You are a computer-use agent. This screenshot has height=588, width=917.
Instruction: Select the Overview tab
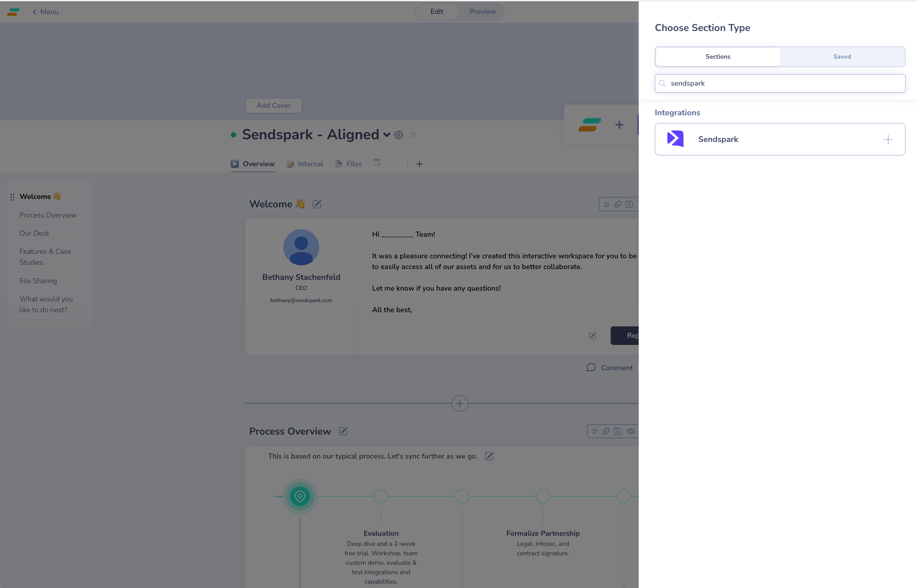(253, 164)
